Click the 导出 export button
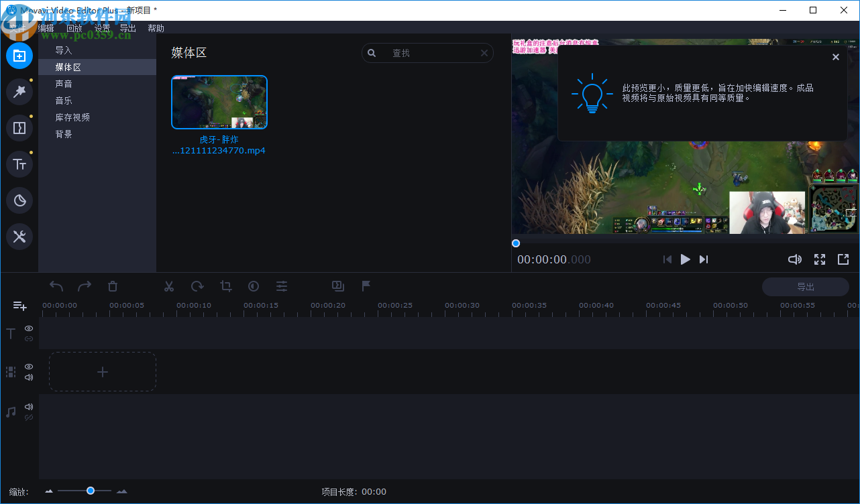The width and height of the screenshot is (860, 504). coord(805,286)
